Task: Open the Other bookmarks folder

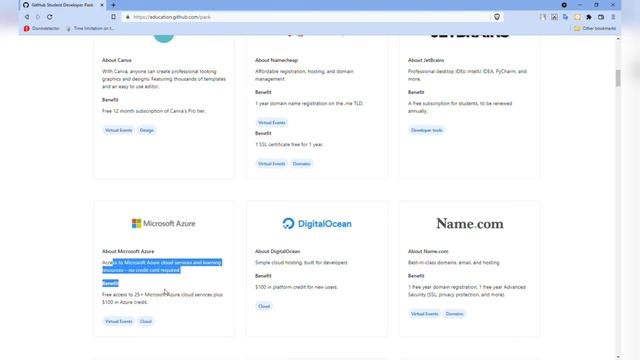Action: 595,29
